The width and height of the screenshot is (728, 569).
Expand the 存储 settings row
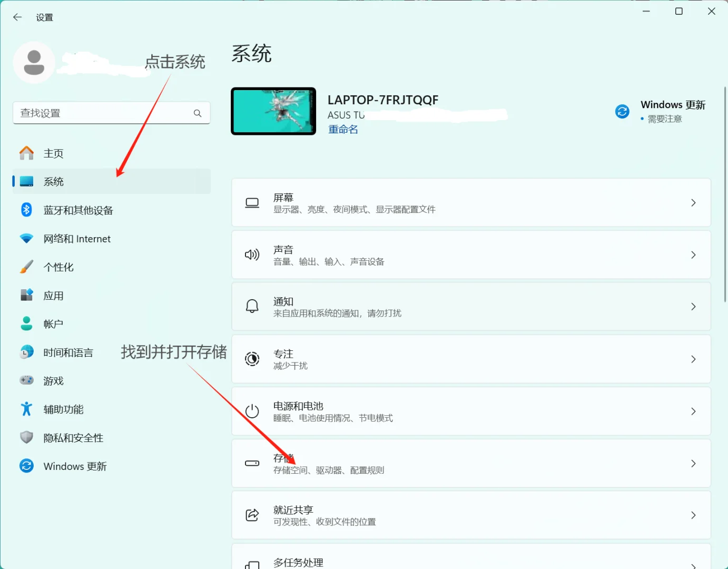[471, 463]
